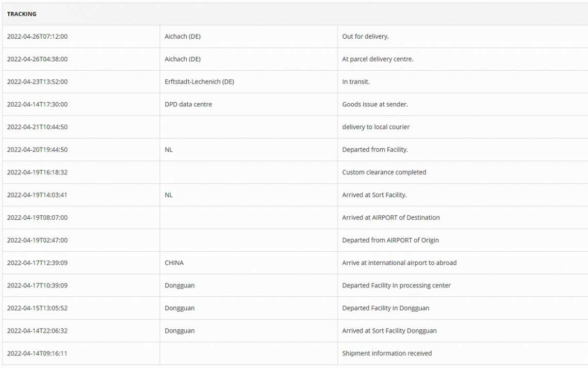Select timestamp 2022-04-20T19:44:50
The image size is (588, 368).
[37, 150]
